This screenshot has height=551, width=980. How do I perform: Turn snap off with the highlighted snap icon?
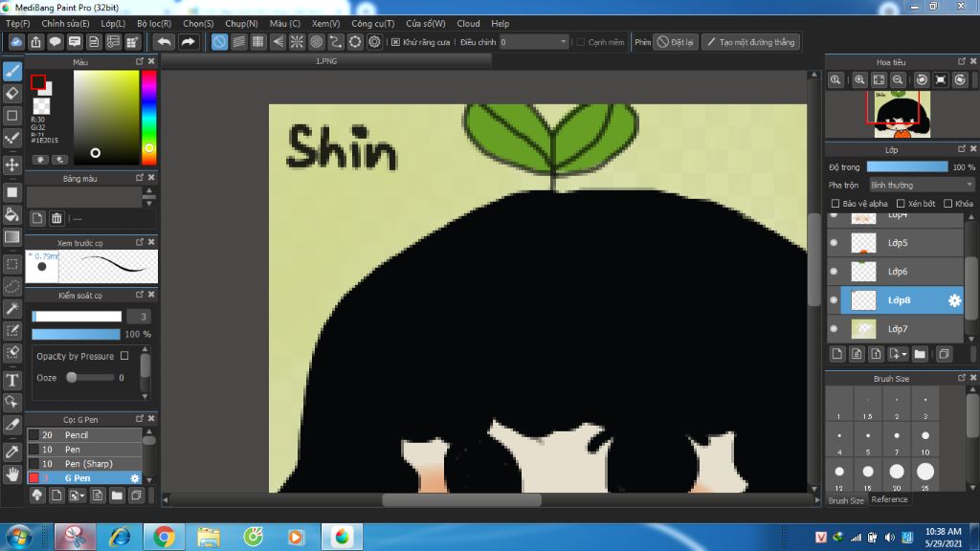(219, 42)
